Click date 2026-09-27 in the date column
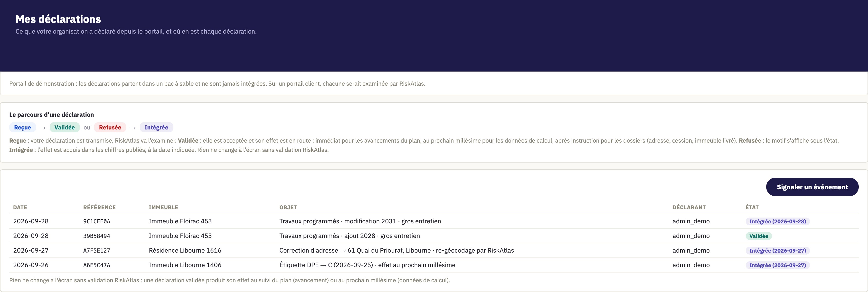The width and height of the screenshot is (868, 292). (x=31, y=251)
